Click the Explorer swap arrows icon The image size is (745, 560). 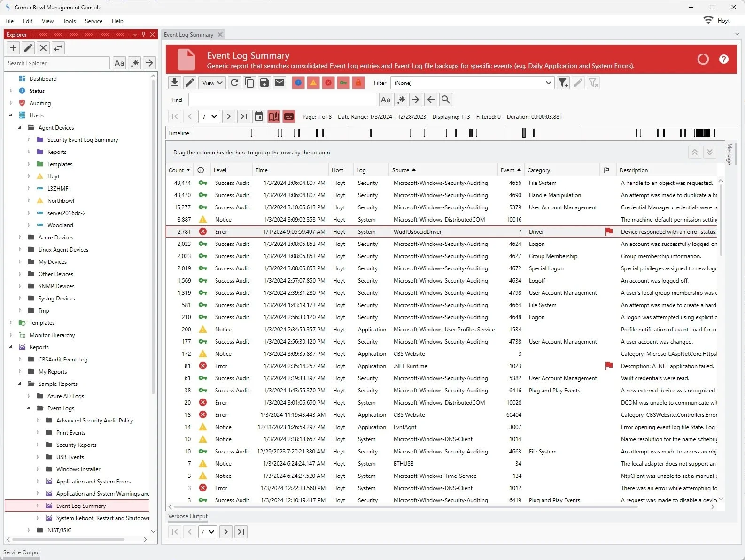58,48
